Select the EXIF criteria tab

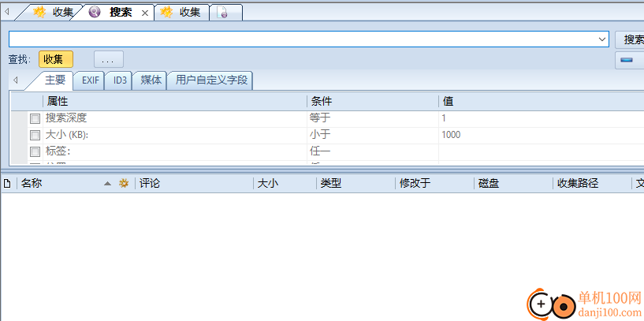pos(91,80)
